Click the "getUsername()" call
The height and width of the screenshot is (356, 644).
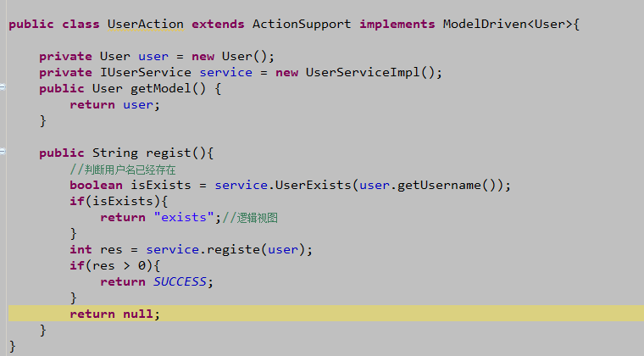tap(447, 185)
